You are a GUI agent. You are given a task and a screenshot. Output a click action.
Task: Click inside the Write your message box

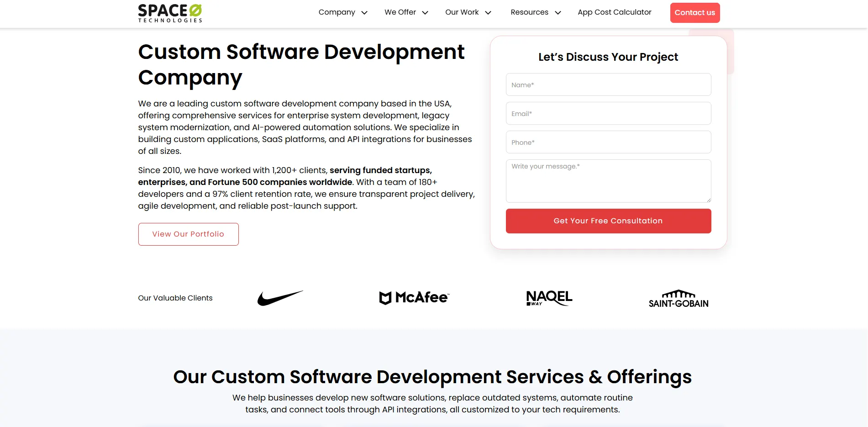pos(608,181)
